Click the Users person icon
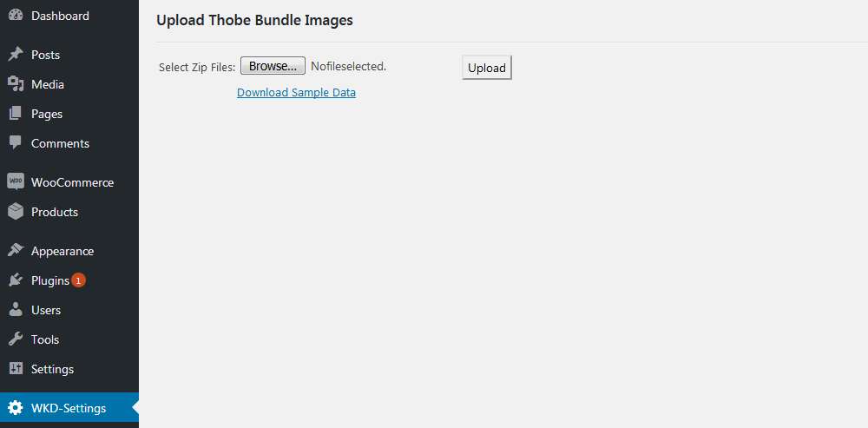Viewport: 868px width, 428px height. (x=16, y=310)
